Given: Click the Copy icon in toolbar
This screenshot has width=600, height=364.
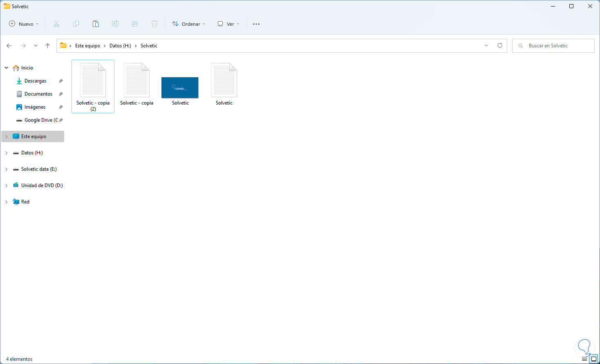Looking at the screenshot, I should coord(76,24).
